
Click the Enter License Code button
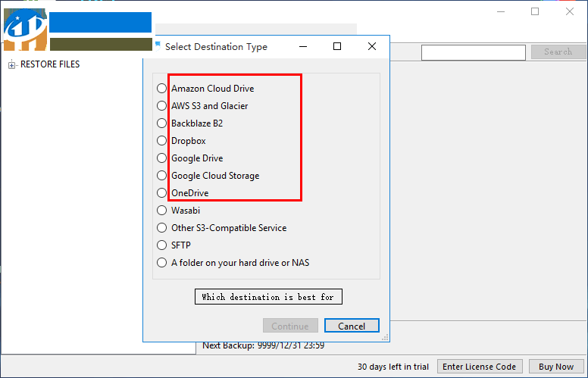[479, 367]
